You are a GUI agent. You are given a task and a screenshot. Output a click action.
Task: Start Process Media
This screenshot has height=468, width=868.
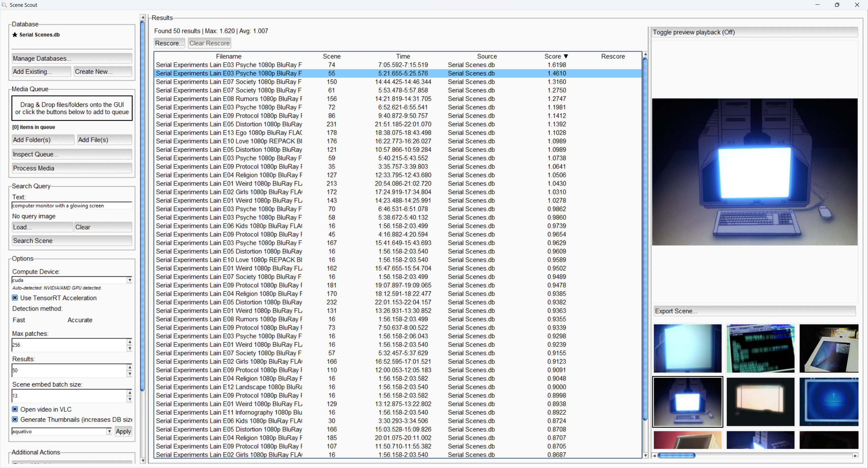[x=72, y=168]
